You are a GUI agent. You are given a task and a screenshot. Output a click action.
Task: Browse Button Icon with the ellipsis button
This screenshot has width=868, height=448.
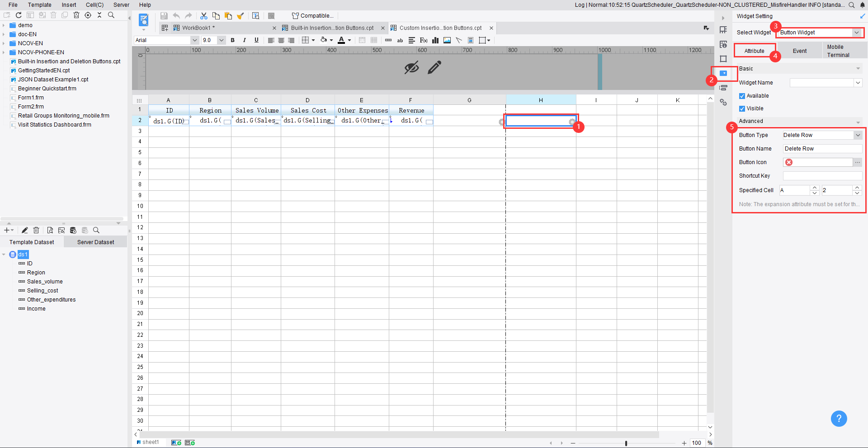click(x=858, y=162)
